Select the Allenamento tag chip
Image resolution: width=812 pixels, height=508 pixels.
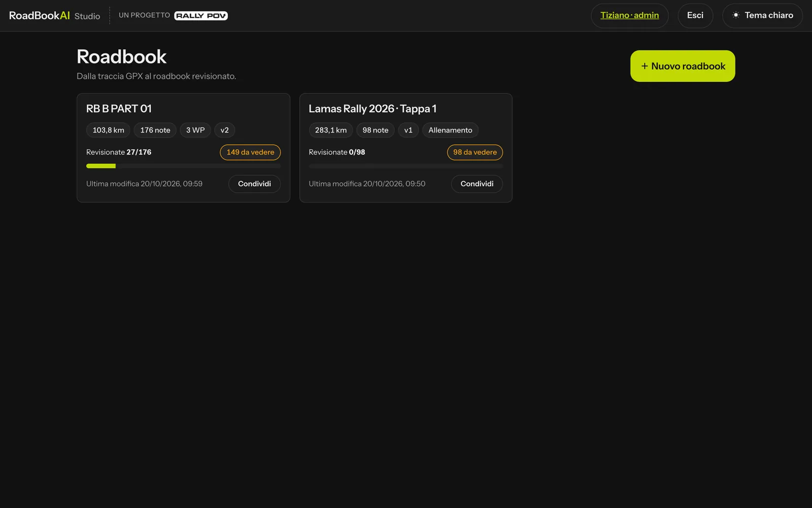point(450,130)
